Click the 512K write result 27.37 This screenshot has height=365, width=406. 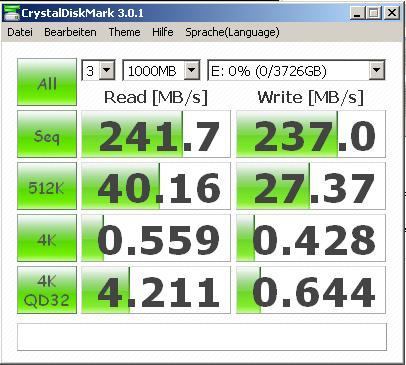(x=311, y=186)
